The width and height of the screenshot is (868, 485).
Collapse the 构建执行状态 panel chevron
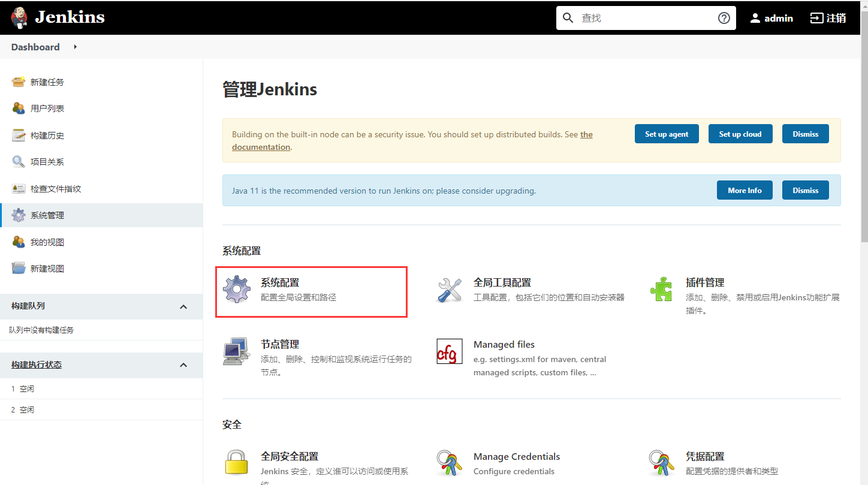click(183, 365)
